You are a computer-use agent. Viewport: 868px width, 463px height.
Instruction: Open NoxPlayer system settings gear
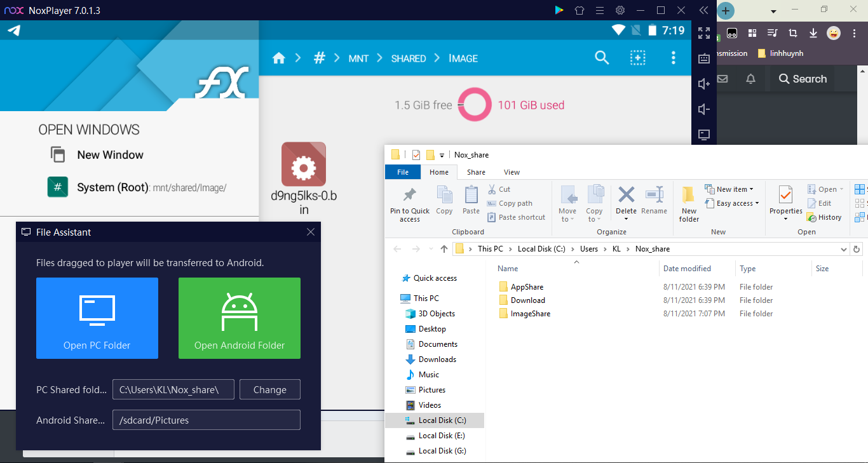(x=620, y=10)
